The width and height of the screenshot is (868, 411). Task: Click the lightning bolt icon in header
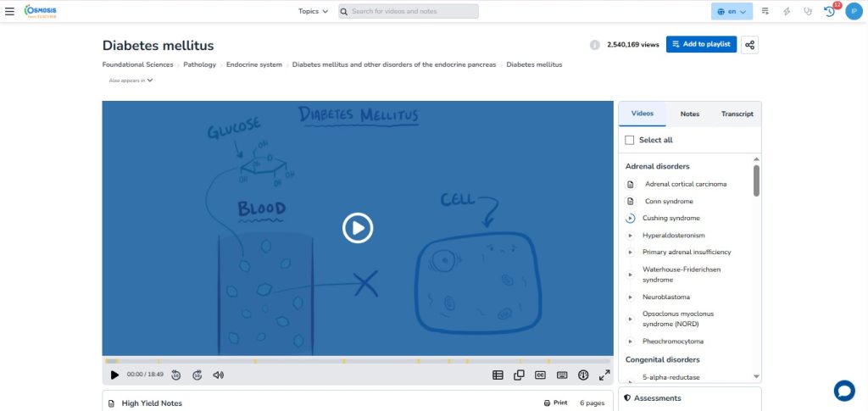point(787,11)
